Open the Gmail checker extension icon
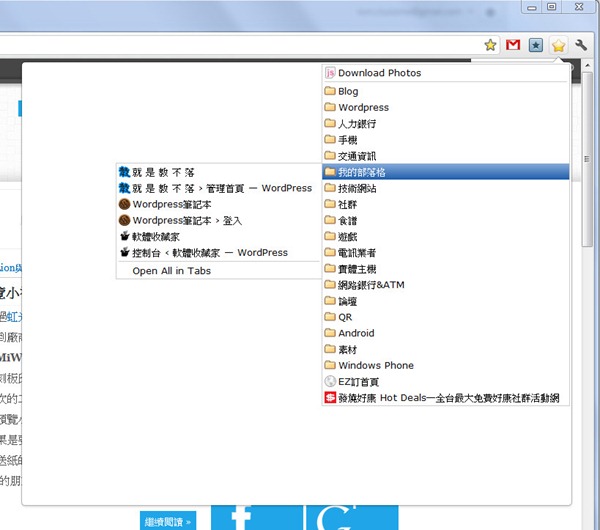 click(x=513, y=45)
